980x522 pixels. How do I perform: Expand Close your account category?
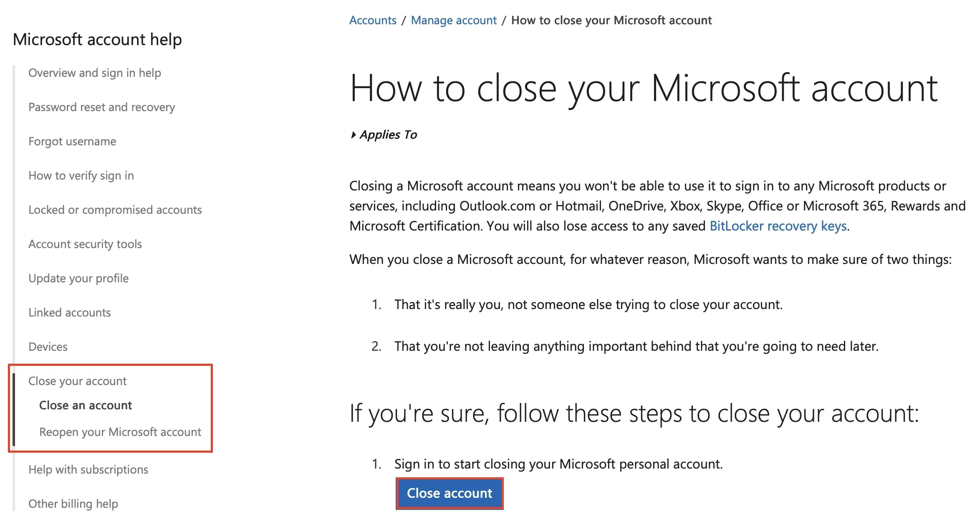click(x=78, y=381)
